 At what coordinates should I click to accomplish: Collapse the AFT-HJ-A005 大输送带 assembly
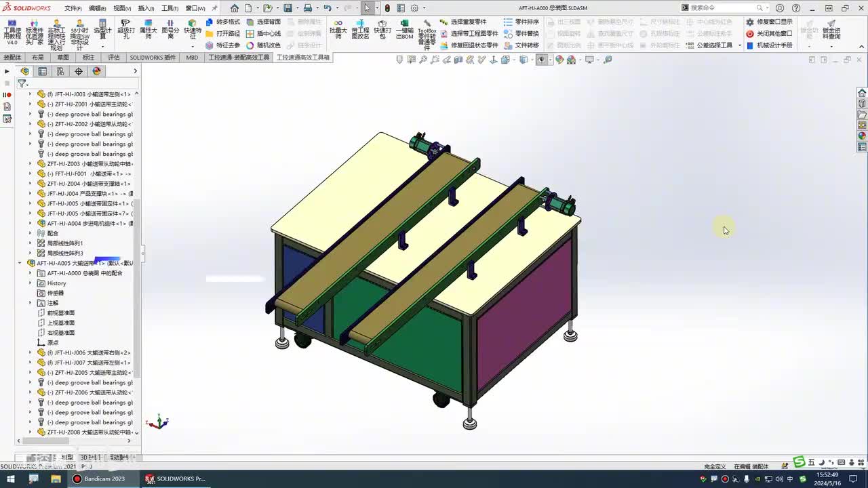point(20,263)
